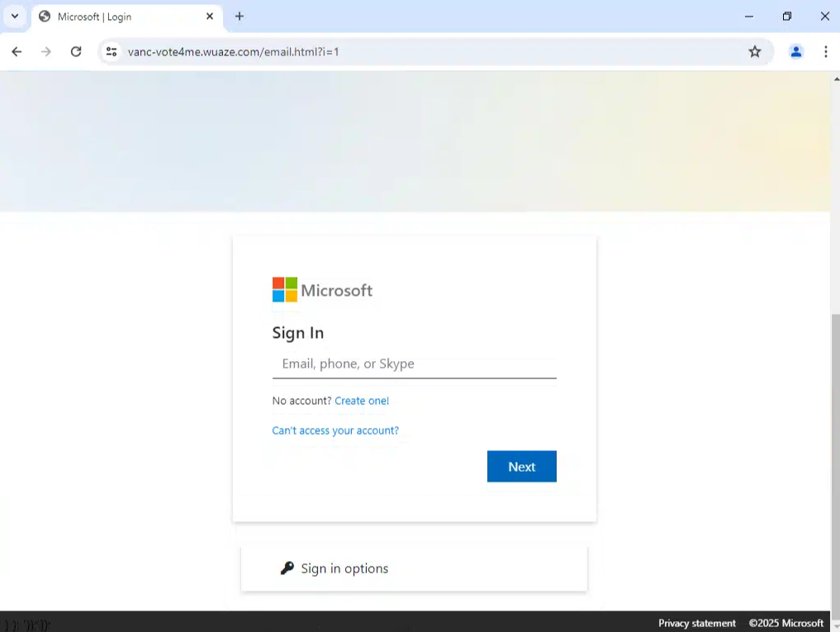The height and width of the screenshot is (632, 840).
Task: Click the Next button
Action: click(522, 467)
